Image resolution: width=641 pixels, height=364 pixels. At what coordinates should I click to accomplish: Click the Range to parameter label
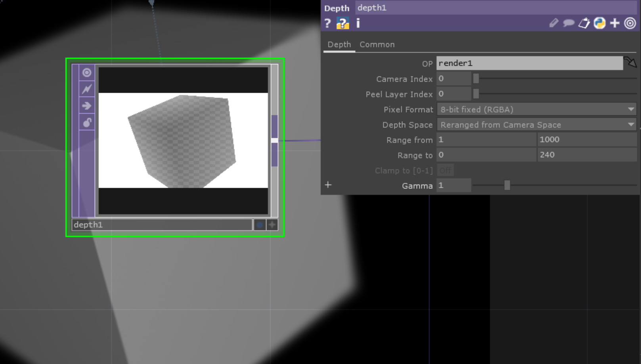tap(415, 155)
